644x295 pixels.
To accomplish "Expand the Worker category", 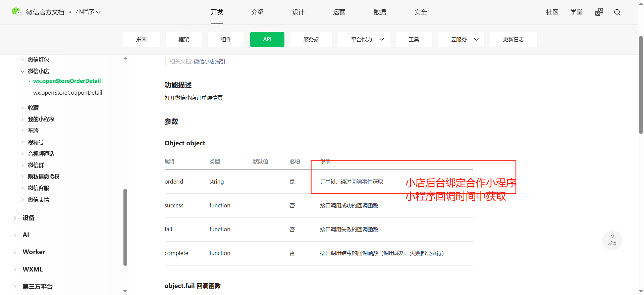I will 15,252.
